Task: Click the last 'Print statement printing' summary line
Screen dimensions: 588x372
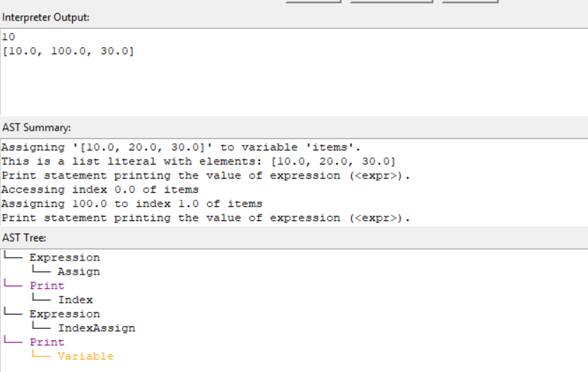Action: (x=205, y=218)
